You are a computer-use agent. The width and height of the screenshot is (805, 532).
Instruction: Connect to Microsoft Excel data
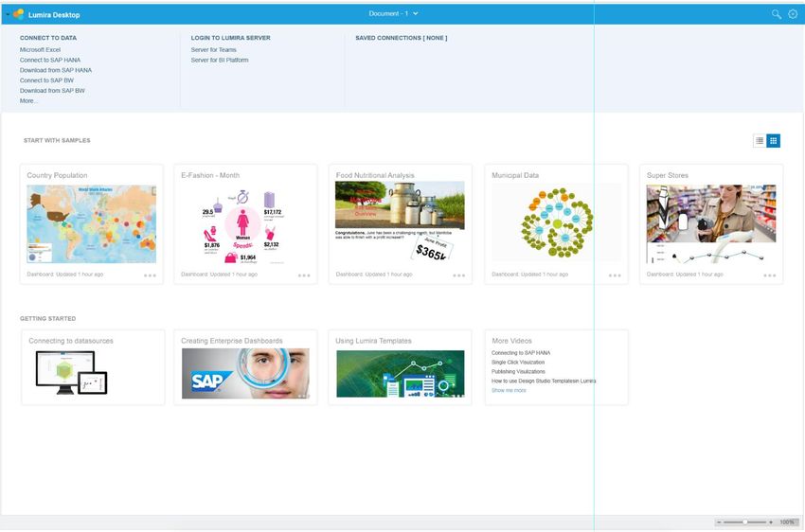click(x=40, y=50)
